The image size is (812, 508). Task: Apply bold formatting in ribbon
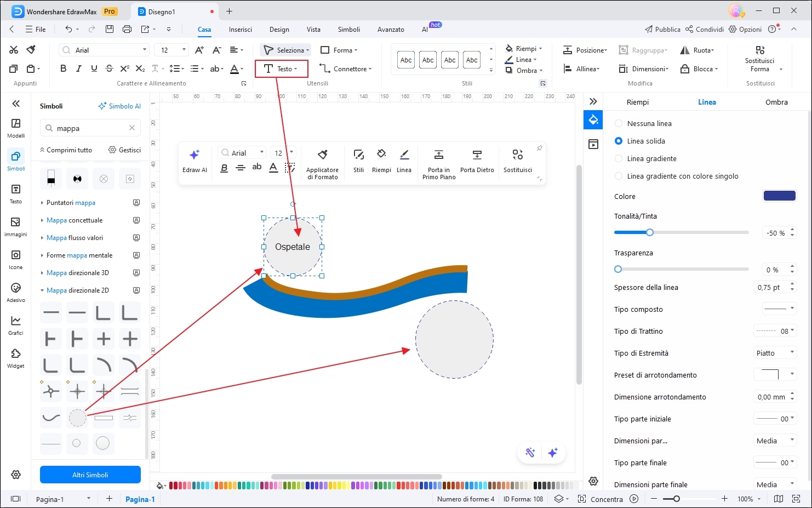63,69
